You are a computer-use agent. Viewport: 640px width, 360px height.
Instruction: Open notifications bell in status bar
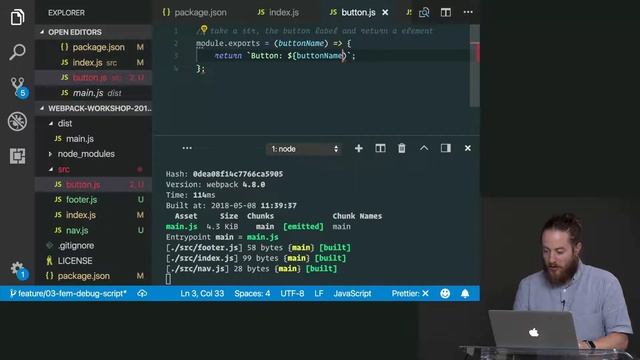(465, 293)
